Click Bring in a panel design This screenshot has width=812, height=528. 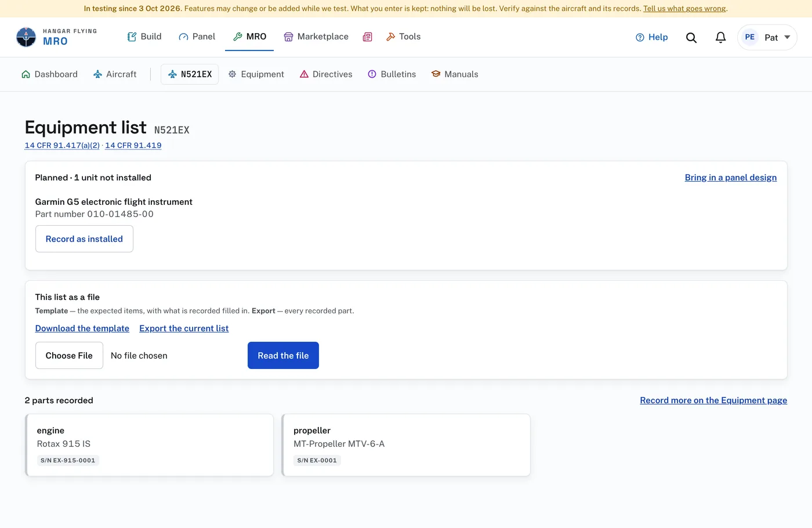click(731, 178)
